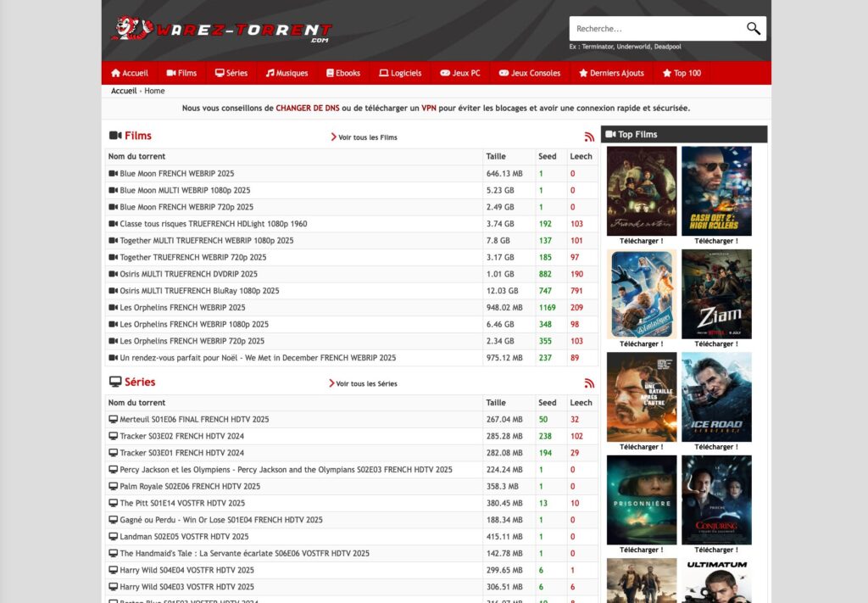The width and height of the screenshot is (868, 603).
Task: Open Osiris MULTI TRUEFRENCH DVDRIP 2025 torrent
Action: pyautogui.click(x=188, y=274)
